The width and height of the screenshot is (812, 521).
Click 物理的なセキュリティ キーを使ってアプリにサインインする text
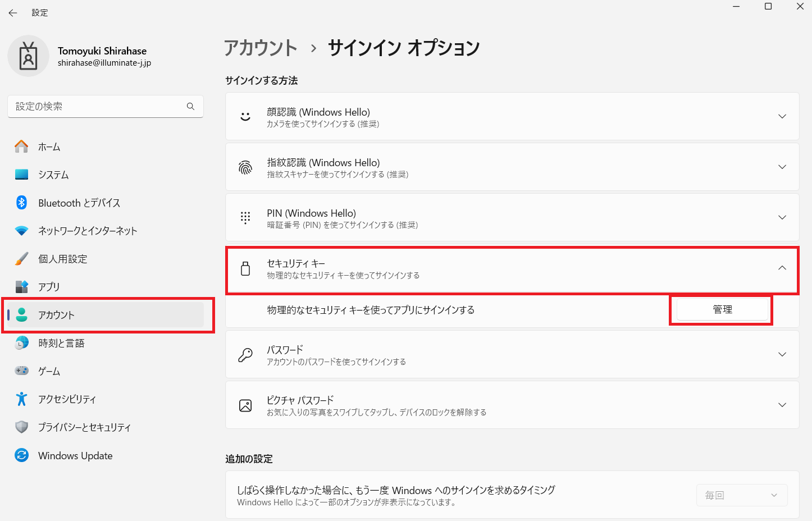click(371, 310)
